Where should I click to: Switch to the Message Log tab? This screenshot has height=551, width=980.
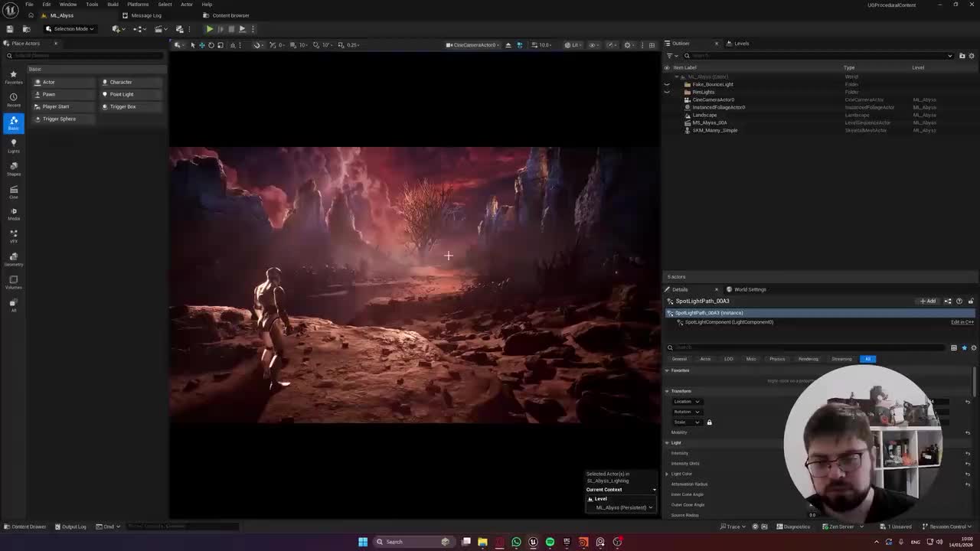coord(142,15)
